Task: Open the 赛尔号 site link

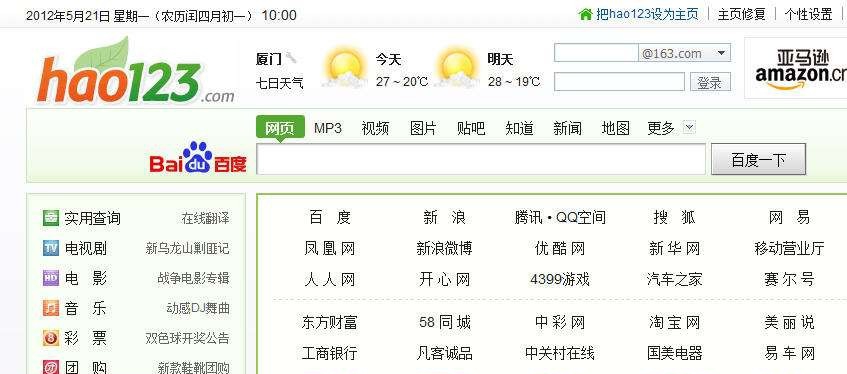Action: (789, 279)
